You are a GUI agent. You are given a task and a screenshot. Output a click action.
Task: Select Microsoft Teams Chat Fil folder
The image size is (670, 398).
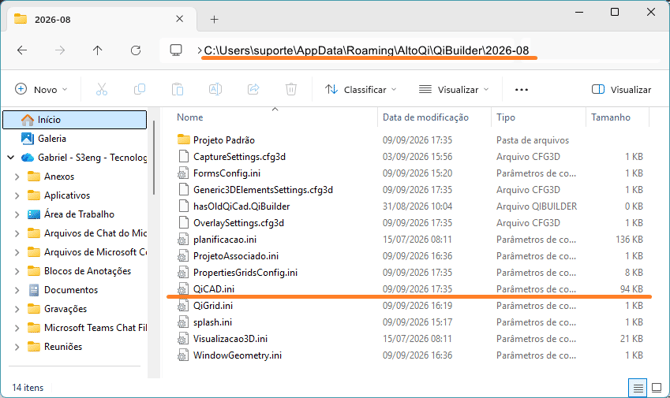point(95,327)
